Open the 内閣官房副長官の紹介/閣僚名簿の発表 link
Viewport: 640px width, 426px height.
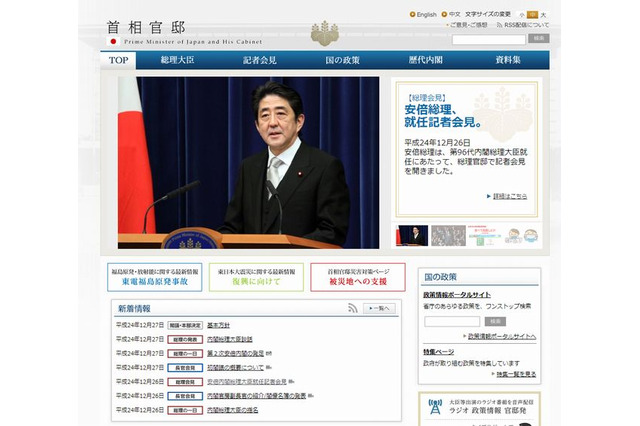[257, 396]
